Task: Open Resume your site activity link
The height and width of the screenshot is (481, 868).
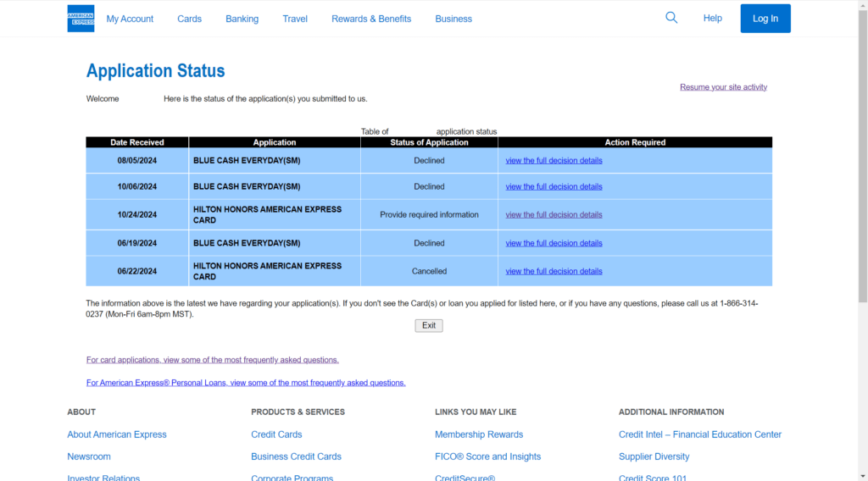Action: tap(724, 87)
